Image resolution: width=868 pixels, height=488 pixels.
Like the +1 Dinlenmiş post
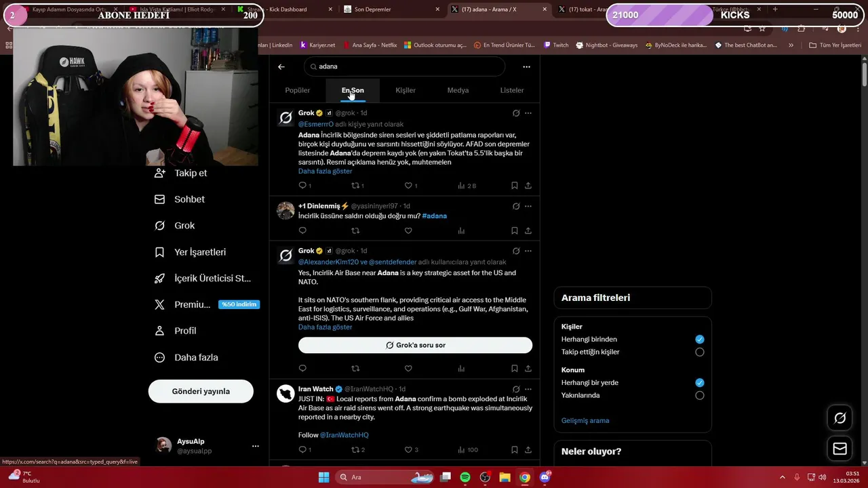(x=408, y=231)
